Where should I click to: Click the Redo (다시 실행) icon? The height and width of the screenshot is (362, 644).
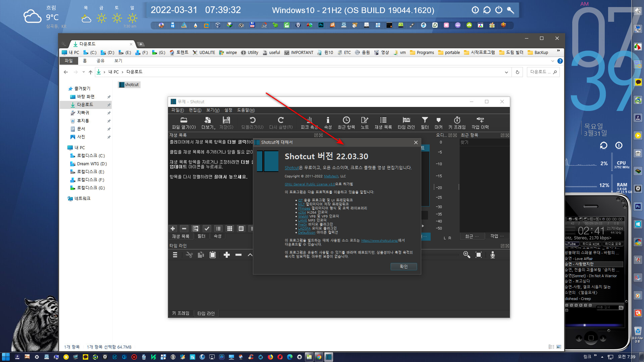pos(281,123)
